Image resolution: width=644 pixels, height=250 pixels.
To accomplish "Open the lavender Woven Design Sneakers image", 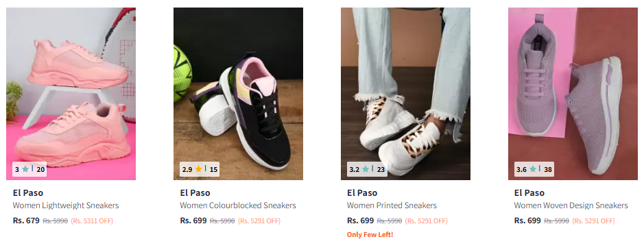I will pos(573,94).
